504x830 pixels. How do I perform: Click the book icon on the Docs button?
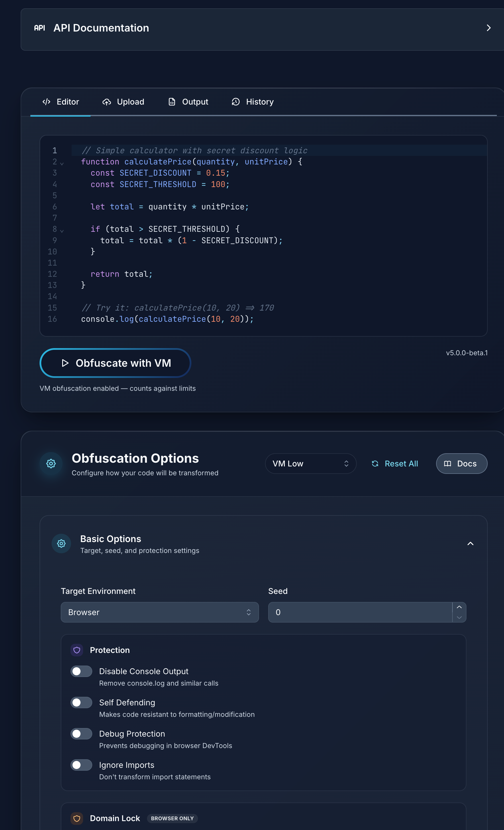448,464
